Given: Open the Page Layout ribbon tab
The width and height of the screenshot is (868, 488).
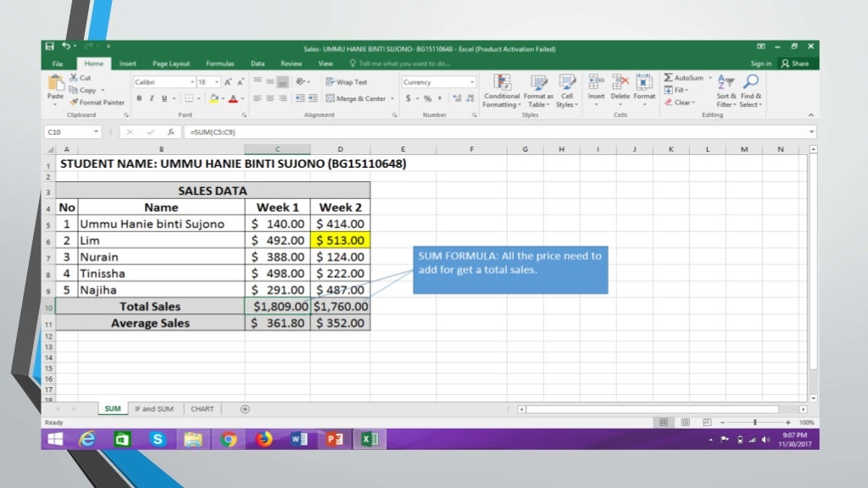Looking at the screenshot, I should [171, 64].
